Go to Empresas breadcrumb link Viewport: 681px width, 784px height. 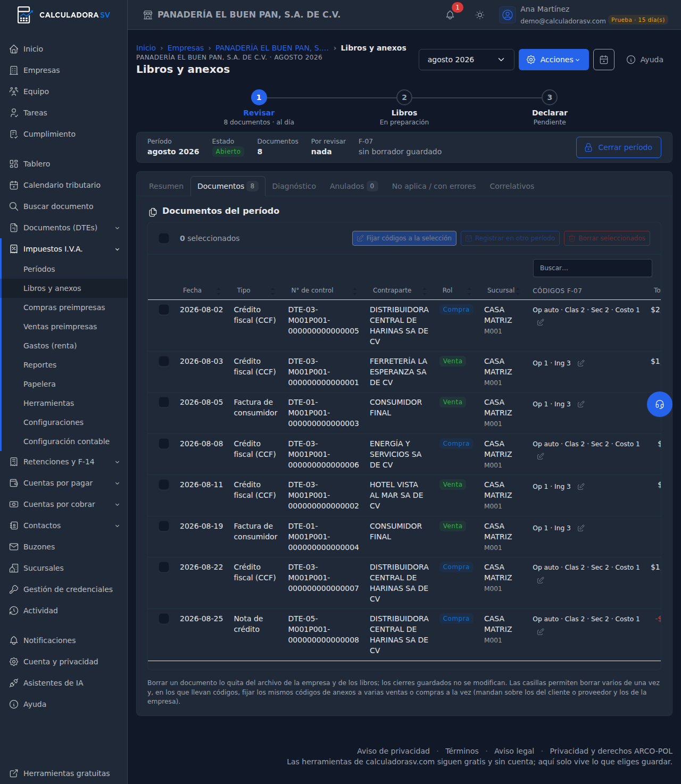tap(186, 48)
